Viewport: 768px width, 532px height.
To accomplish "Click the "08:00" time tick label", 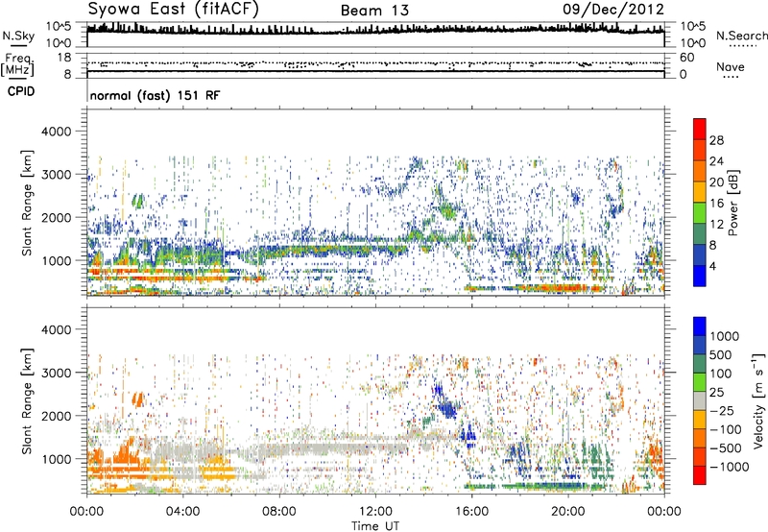I will (x=279, y=512).
